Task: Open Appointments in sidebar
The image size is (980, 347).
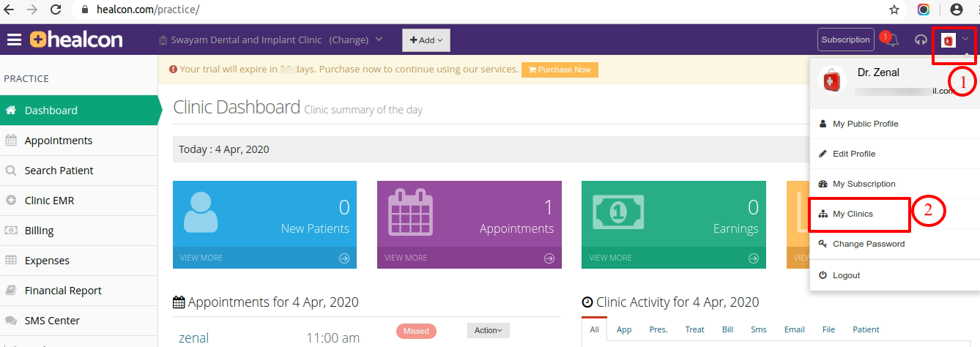Action: [x=79, y=141]
